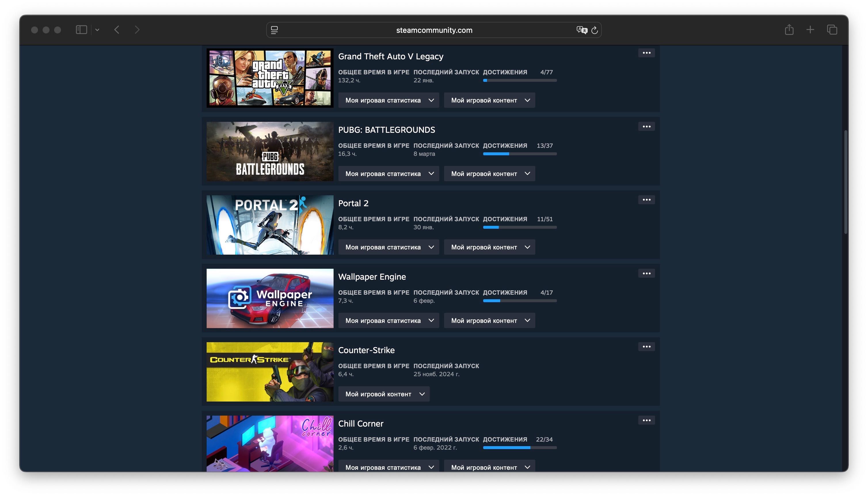
Task: Toggle the Safari sidebar button
Action: pos(81,30)
